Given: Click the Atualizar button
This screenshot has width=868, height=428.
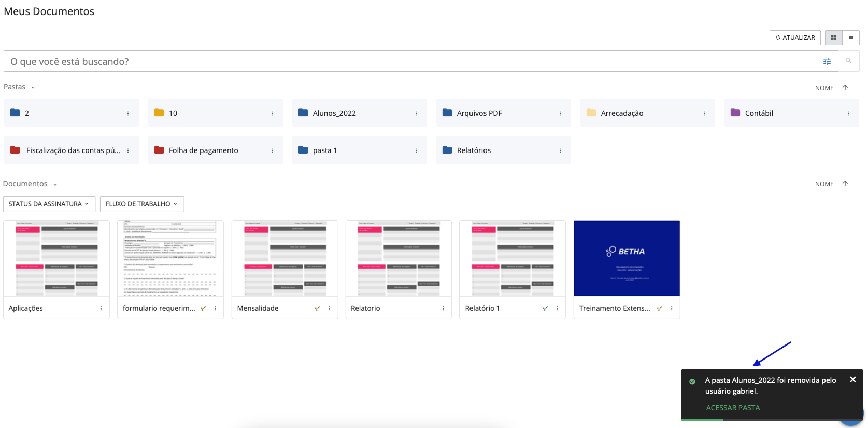Looking at the screenshot, I should [x=795, y=38].
